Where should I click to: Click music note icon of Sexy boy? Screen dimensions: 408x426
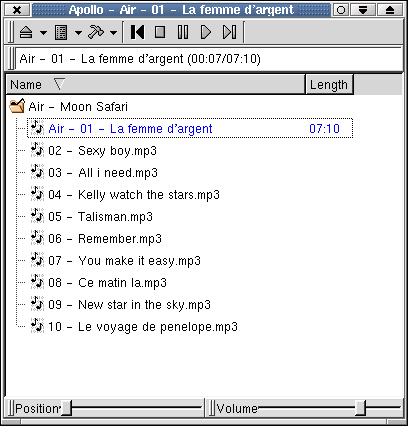click(37, 149)
